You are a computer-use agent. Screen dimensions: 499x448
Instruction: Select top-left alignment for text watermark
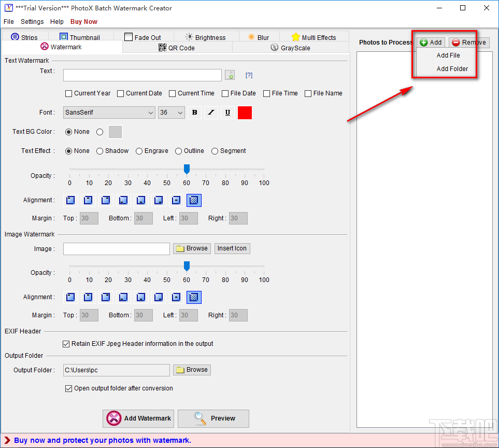coord(70,200)
